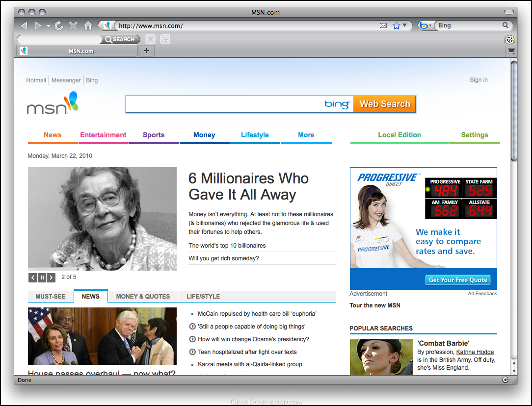Click the magnifier in Bing search box

click(505, 25)
